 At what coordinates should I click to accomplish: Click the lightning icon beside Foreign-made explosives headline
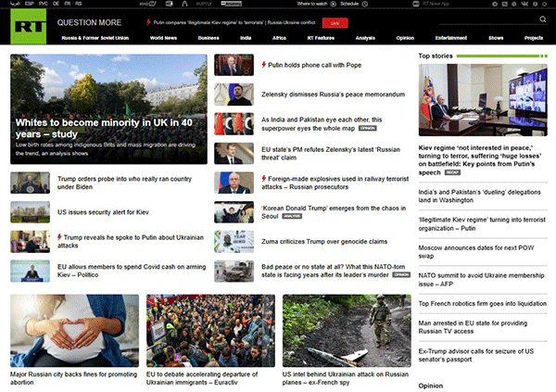(264, 179)
